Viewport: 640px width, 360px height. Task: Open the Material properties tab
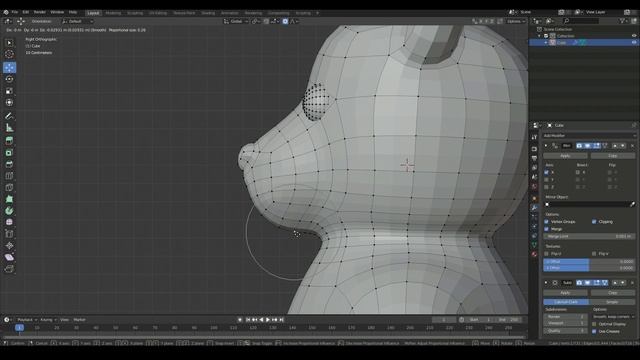[534, 254]
